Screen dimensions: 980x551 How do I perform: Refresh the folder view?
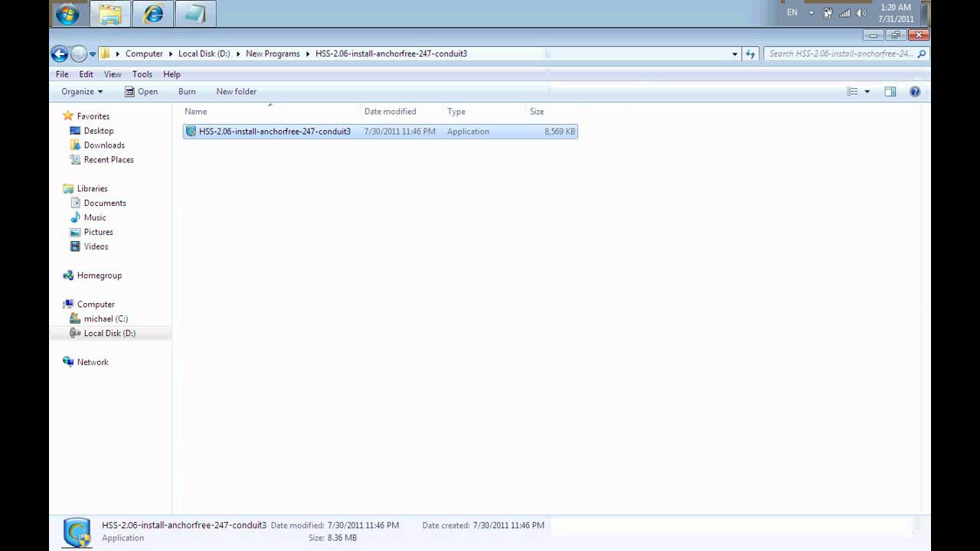coord(750,54)
